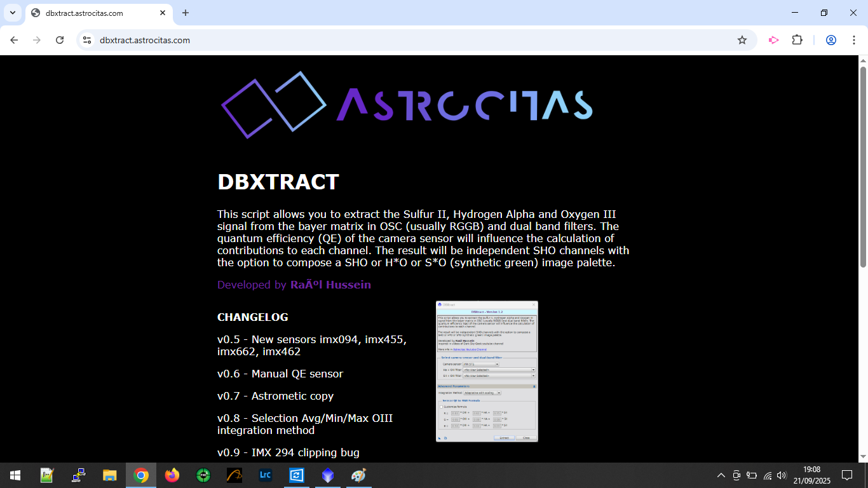
Task: Close the dbxtract.astrocitas.com tab
Action: 163,13
